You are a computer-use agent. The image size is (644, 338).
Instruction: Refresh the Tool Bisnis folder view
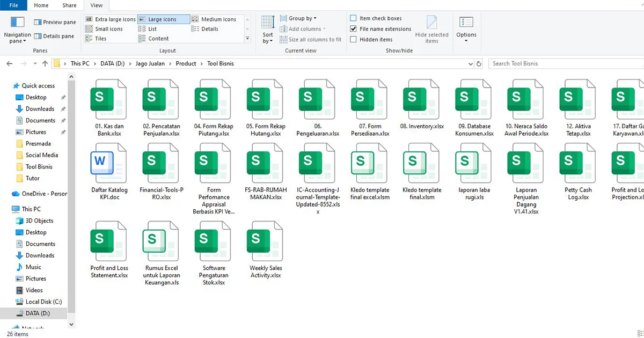(x=479, y=63)
